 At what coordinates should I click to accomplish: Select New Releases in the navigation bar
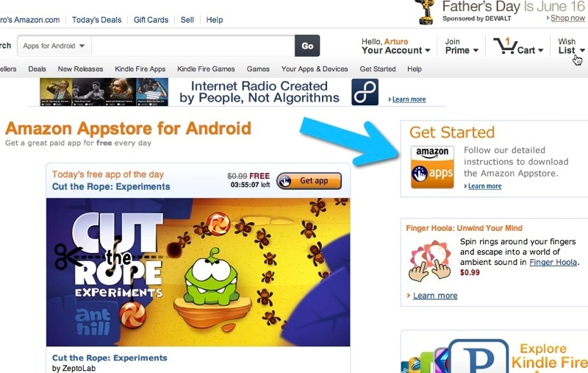(x=80, y=69)
